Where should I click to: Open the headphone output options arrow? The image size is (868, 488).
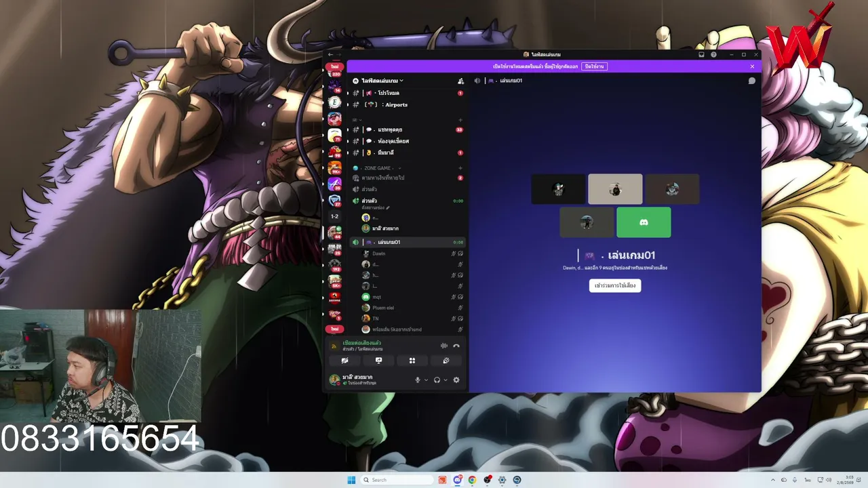(x=445, y=380)
